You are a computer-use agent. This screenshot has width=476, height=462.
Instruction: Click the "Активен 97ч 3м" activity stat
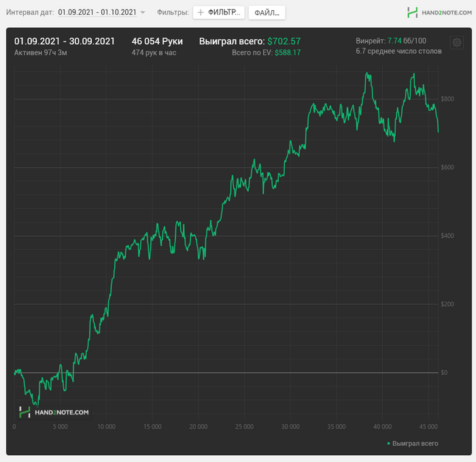point(41,52)
